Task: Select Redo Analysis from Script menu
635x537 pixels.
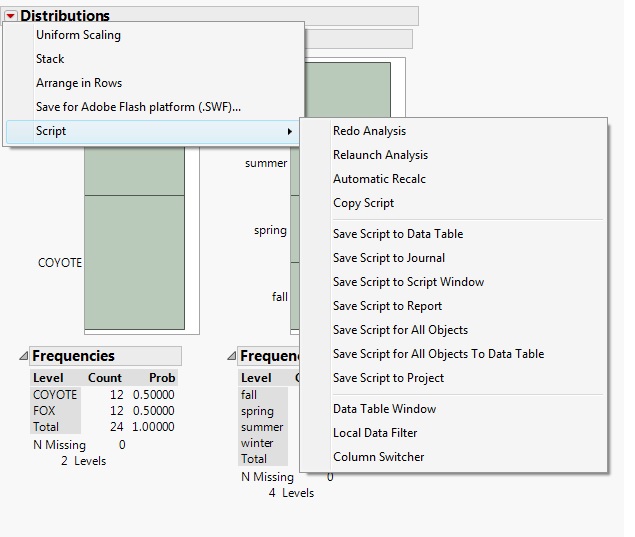Action: [369, 131]
